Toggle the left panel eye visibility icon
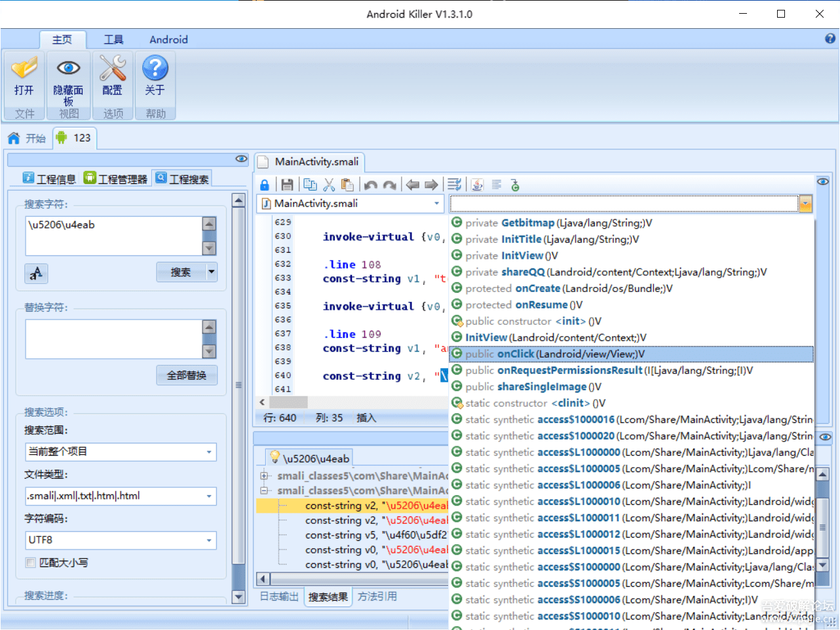This screenshot has height=630, width=840. pyautogui.click(x=241, y=158)
